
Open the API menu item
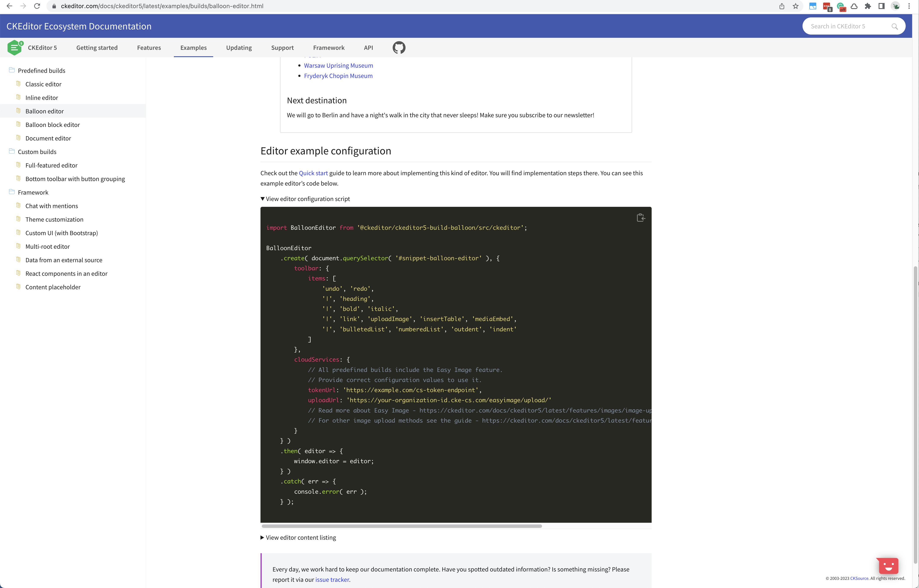(x=368, y=47)
